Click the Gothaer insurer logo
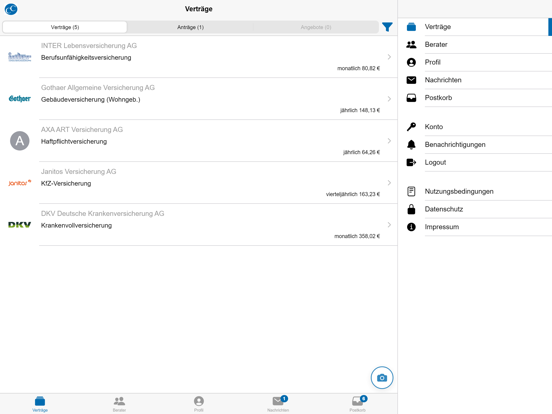Screen dimensions: 552x414 pyautogui.click(x=20, y=99)
